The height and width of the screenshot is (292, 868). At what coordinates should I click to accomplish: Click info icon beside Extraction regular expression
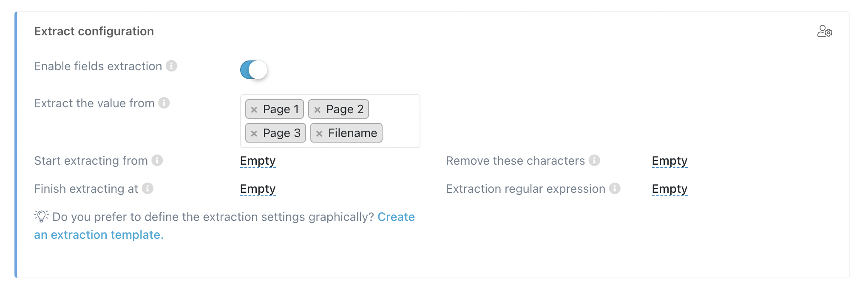pyautogui.click(x=615, y=189)
